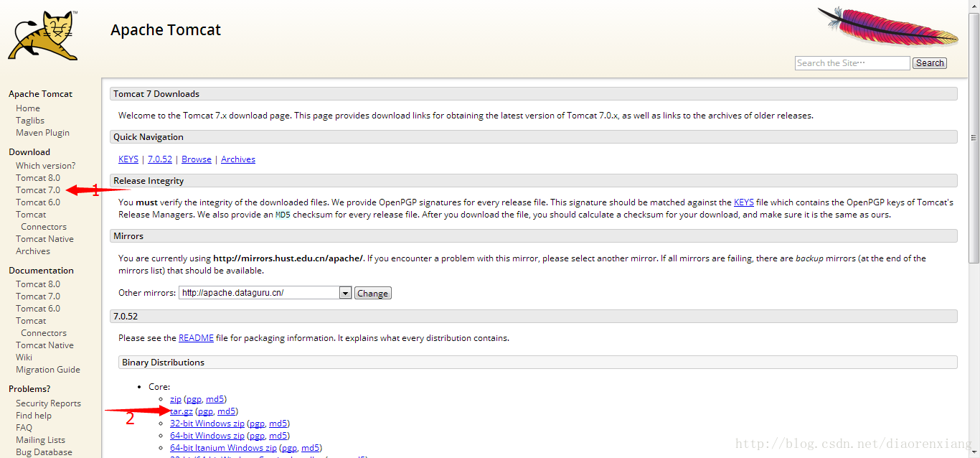Open the README file link
The image size is (980, 458).
click(196, 338)
